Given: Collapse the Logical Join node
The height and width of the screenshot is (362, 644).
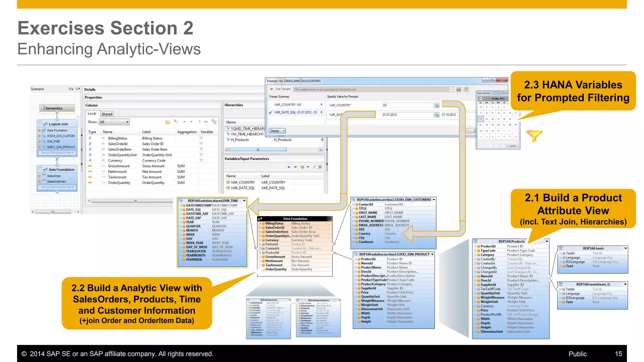Looking at the screenshot, I should [x=40, y=122].
